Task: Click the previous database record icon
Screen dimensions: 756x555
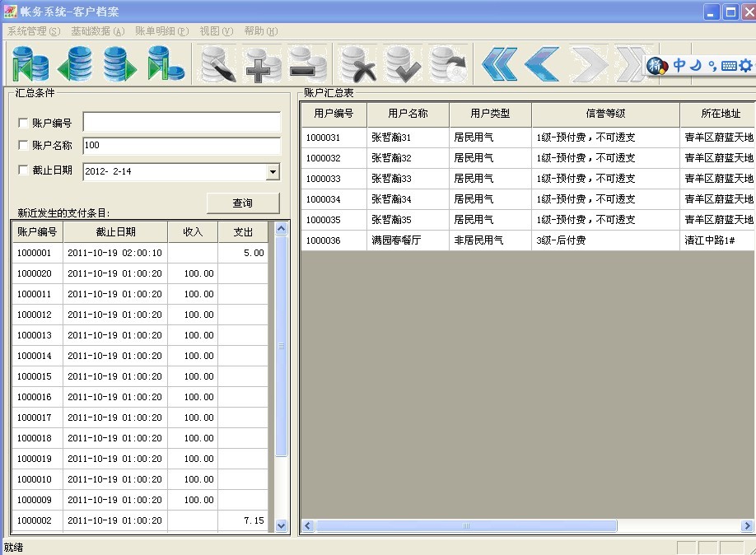Action: [75, 63]
